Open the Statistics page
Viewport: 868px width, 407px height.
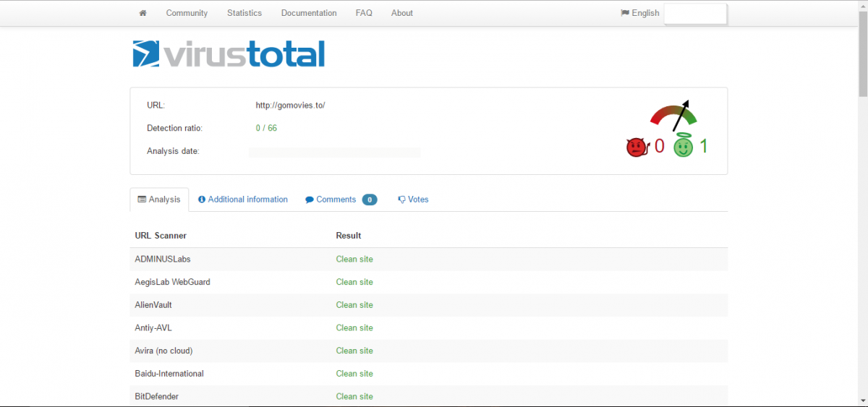[x=244, y=13]
